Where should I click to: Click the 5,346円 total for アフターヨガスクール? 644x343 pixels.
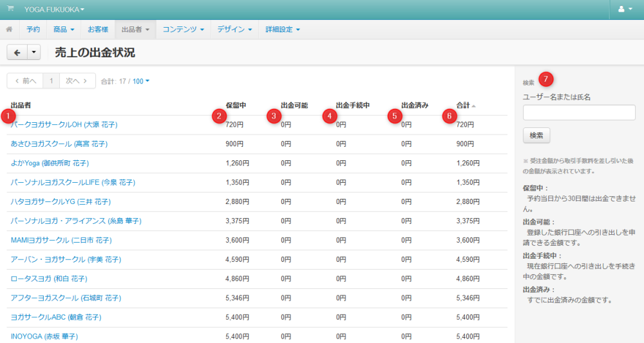click(468, 299)
